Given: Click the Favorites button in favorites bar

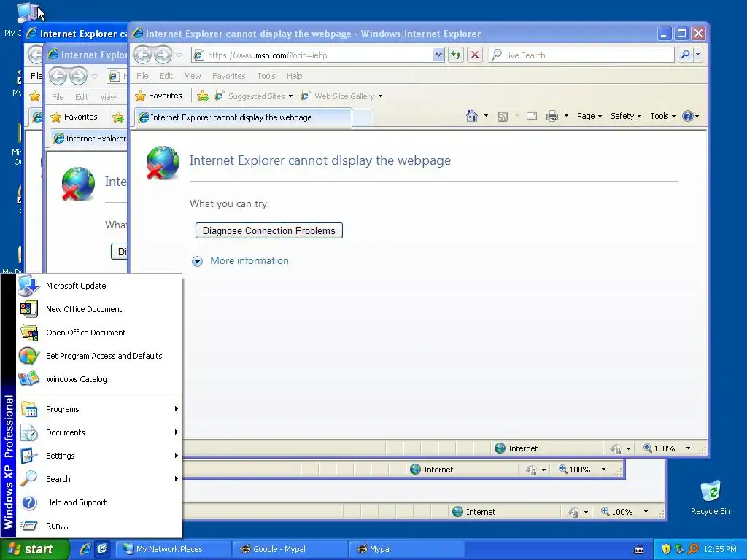Looking at the screenshot, I should (x=158, y=96).
